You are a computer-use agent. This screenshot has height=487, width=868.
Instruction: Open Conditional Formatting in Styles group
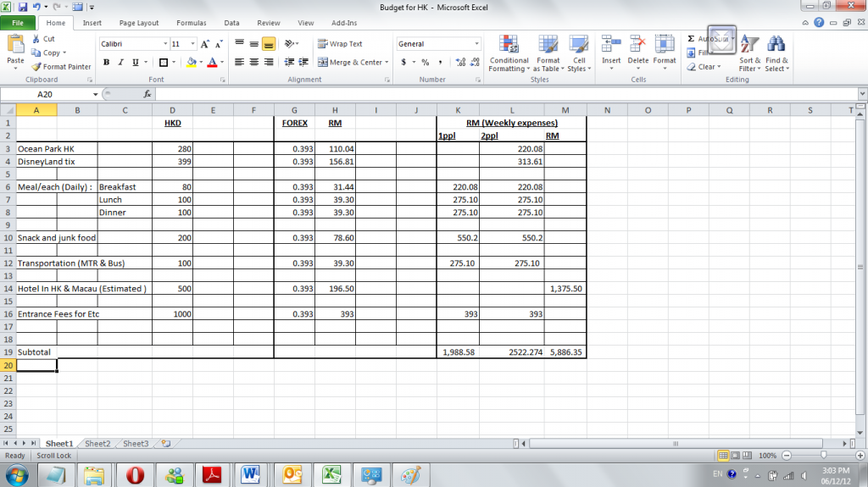pos(509,53)
